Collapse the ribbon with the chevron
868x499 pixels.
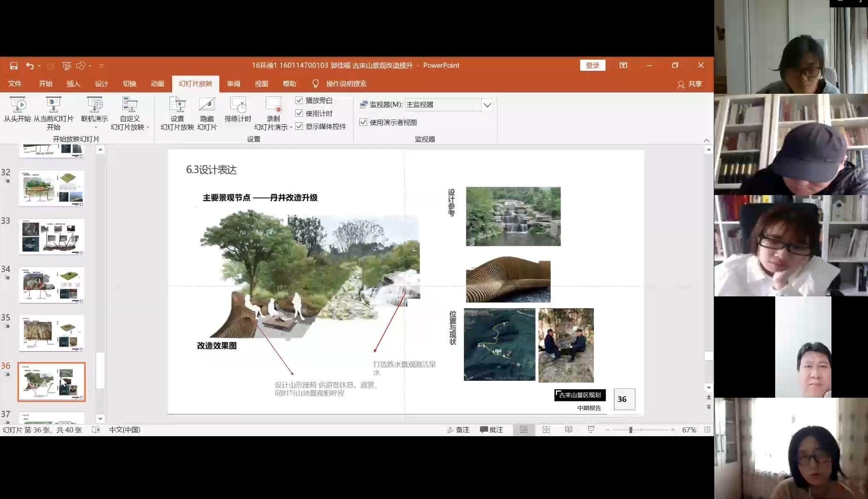706,140
